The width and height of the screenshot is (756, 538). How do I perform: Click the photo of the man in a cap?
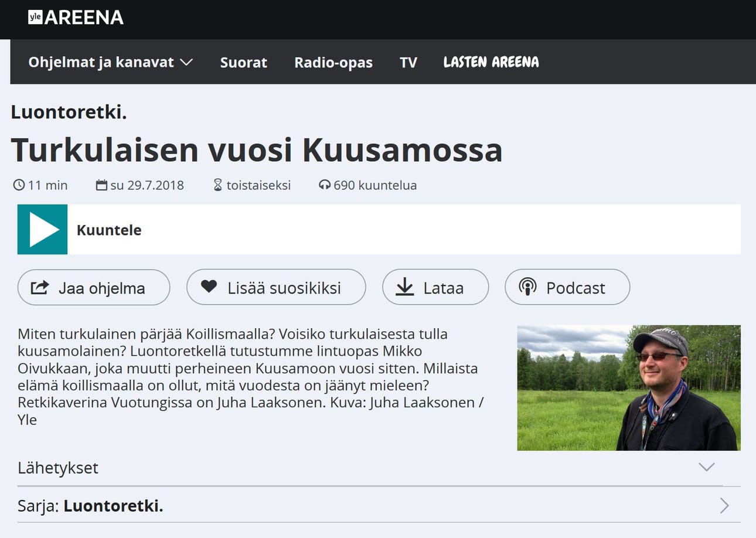tap(629, 388)
